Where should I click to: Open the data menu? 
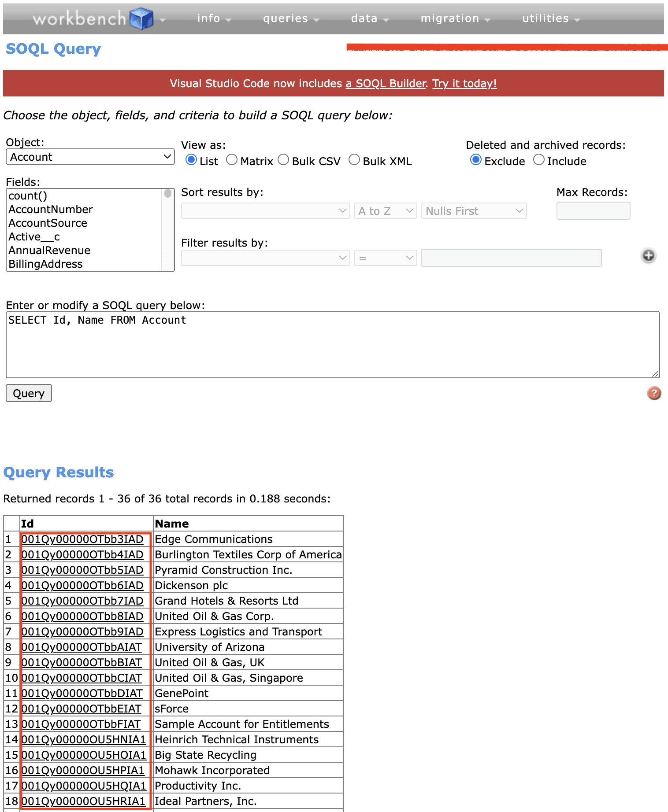pos(370,18)
